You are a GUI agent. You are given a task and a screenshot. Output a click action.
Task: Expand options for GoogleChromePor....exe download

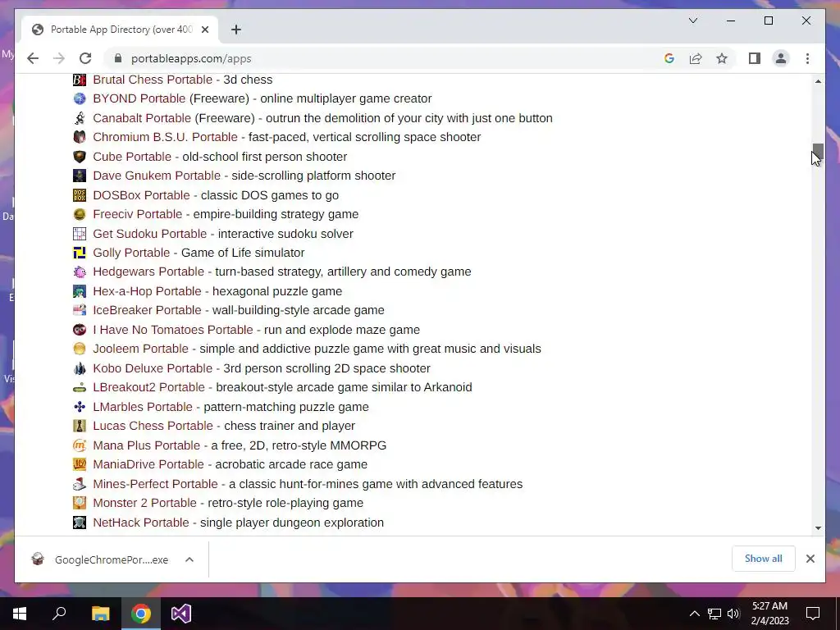(189, 559)
